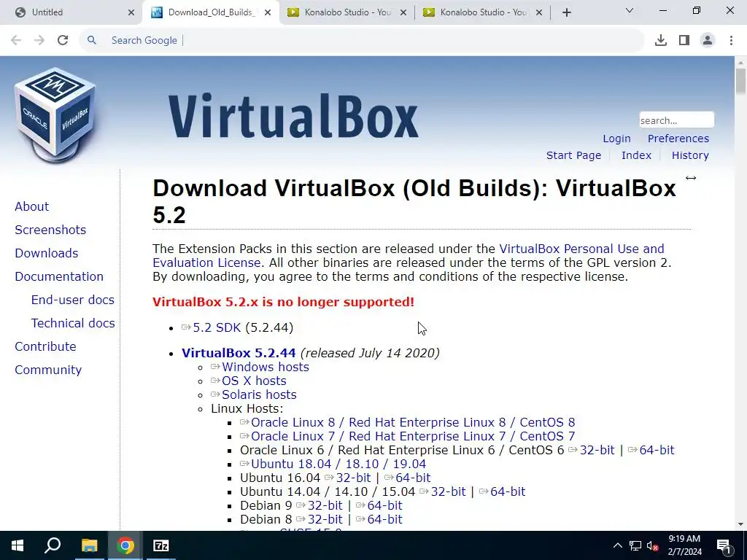Screen dimensions: 747x560
Task: Open the profile avatar icon
Action: coord(708,40)
